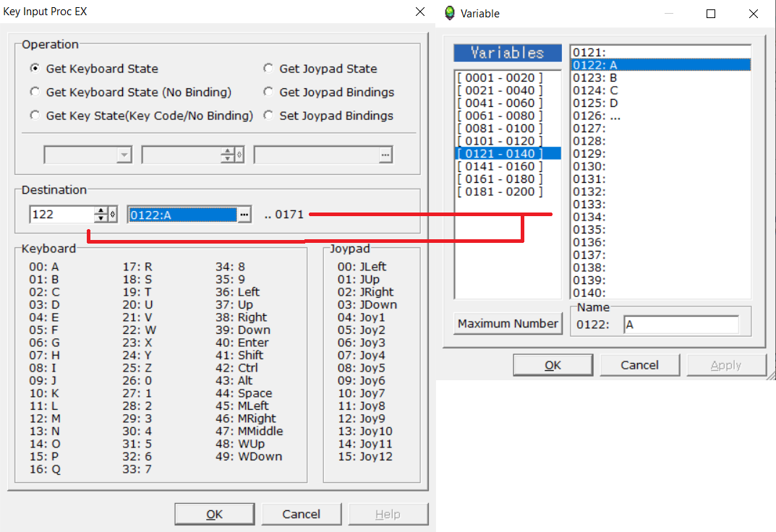Click OK in Key Input Proc EX

214,514
